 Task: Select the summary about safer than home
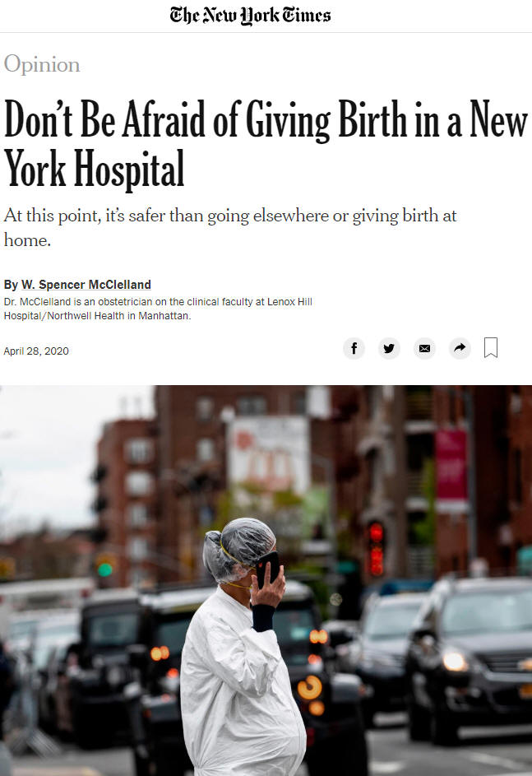[230, 227]
